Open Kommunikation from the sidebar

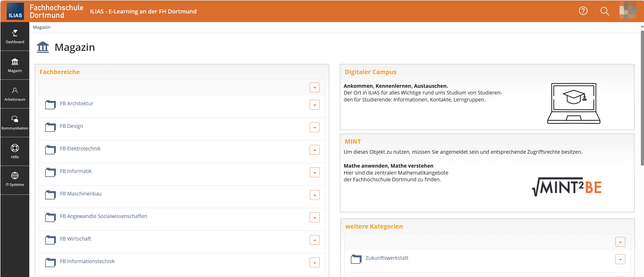pos(15,122)
